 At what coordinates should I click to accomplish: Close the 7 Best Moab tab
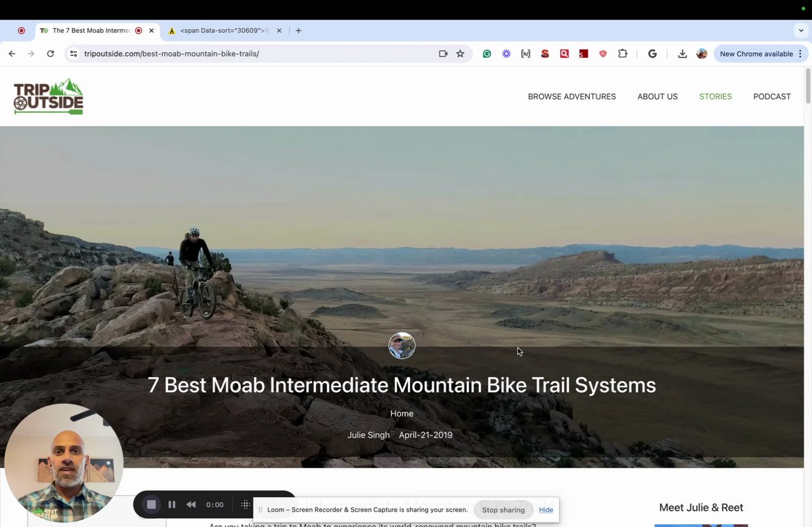[x=151, y=30]
